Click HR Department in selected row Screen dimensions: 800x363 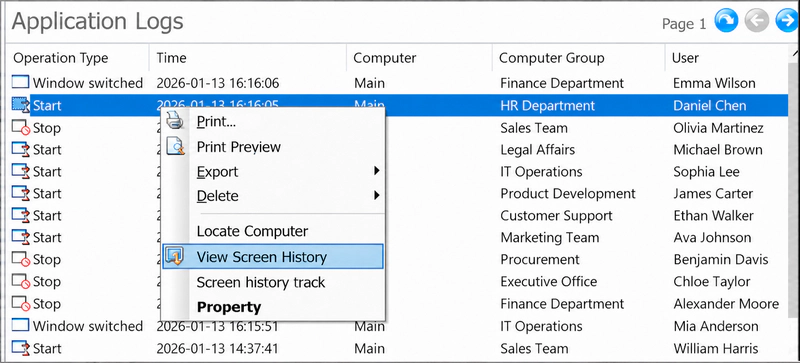[547, 105]
